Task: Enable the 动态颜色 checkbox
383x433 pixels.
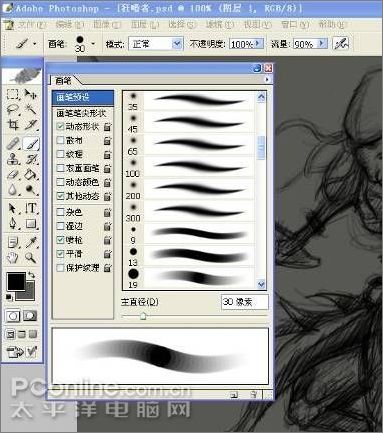Action: tap(60, 182)
